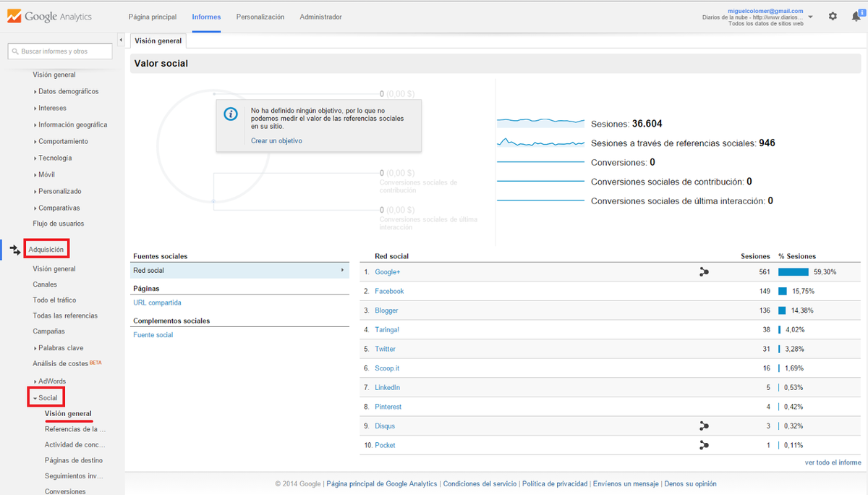Open the account selector dropdown arrow
The height and width of the screenshot is (495, 868).
pyautogui.click(x=810, y=17)
